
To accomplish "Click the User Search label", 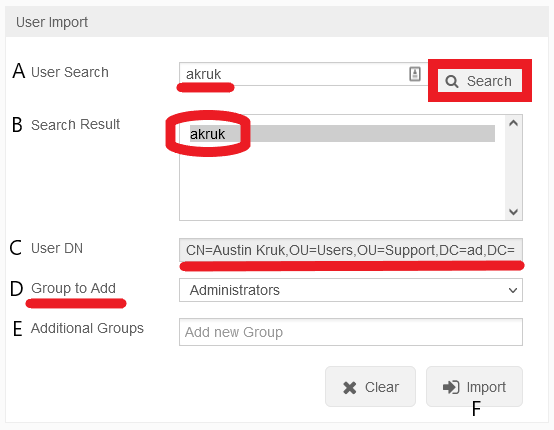I will pos(70,72).
